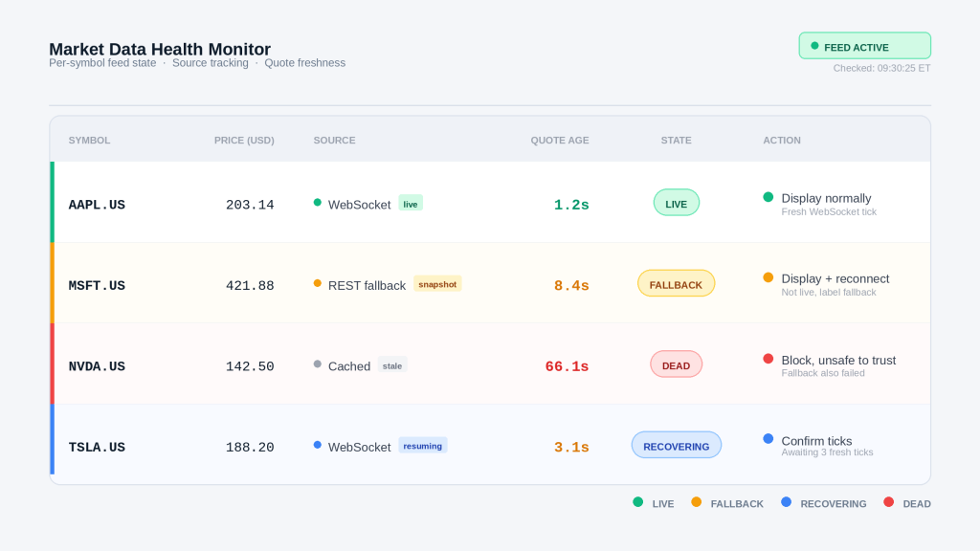The width and height of the screenshot is (980, 551).
Task: Click the 'live' source tag
Action: [x=411, y=203]
